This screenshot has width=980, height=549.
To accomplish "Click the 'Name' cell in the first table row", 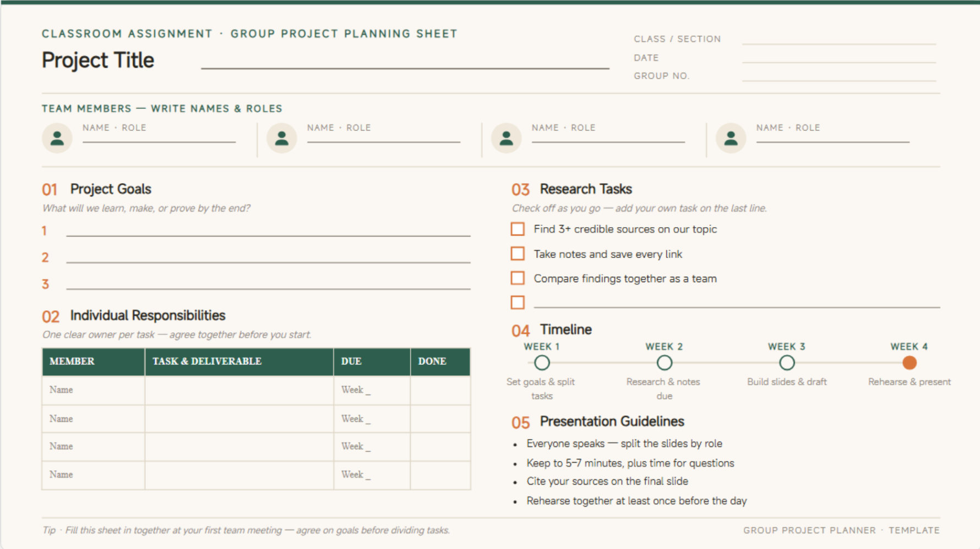I will click(94, 390).
